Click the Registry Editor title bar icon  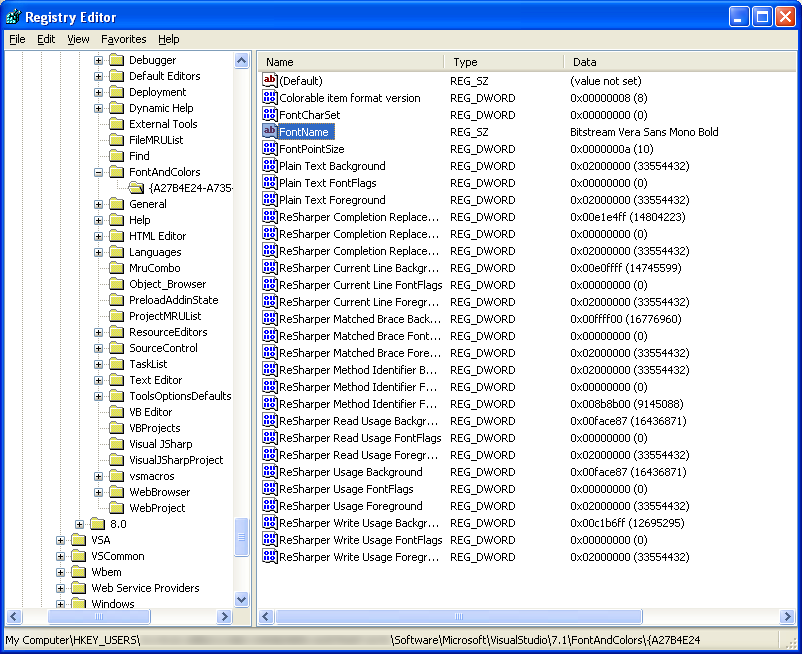12,17
